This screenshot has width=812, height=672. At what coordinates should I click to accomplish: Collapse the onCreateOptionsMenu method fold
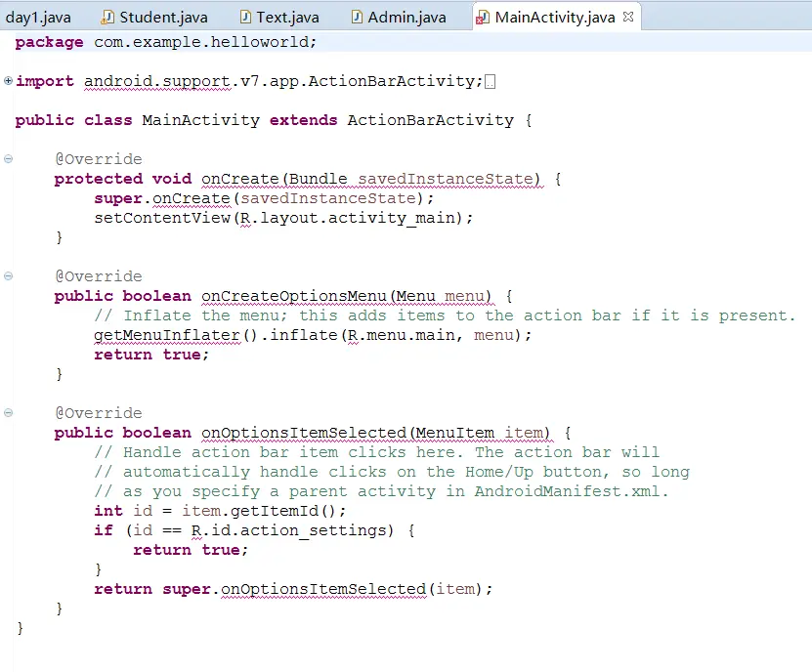click(x=8, y=276)
